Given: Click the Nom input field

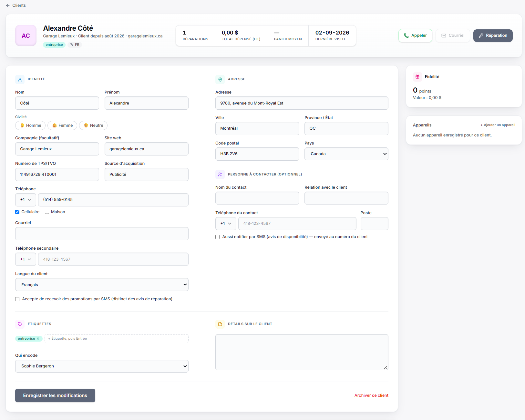Looking at the screenshot, I should click(57, 103).
